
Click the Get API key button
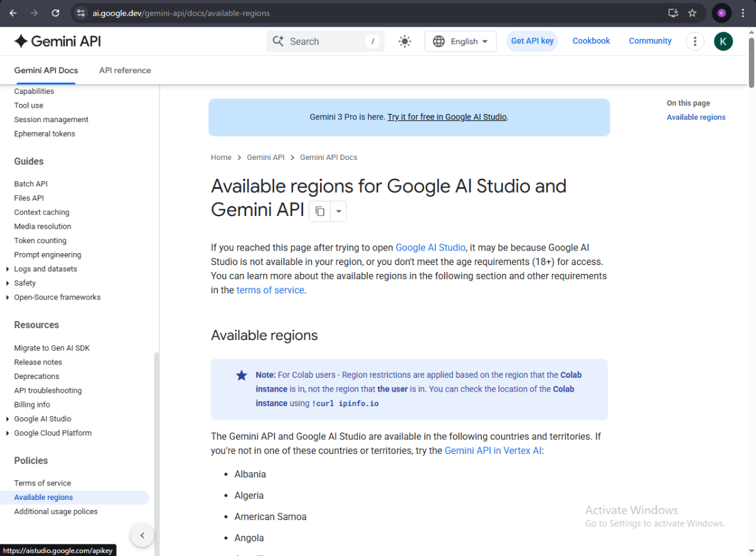(532, 41)
